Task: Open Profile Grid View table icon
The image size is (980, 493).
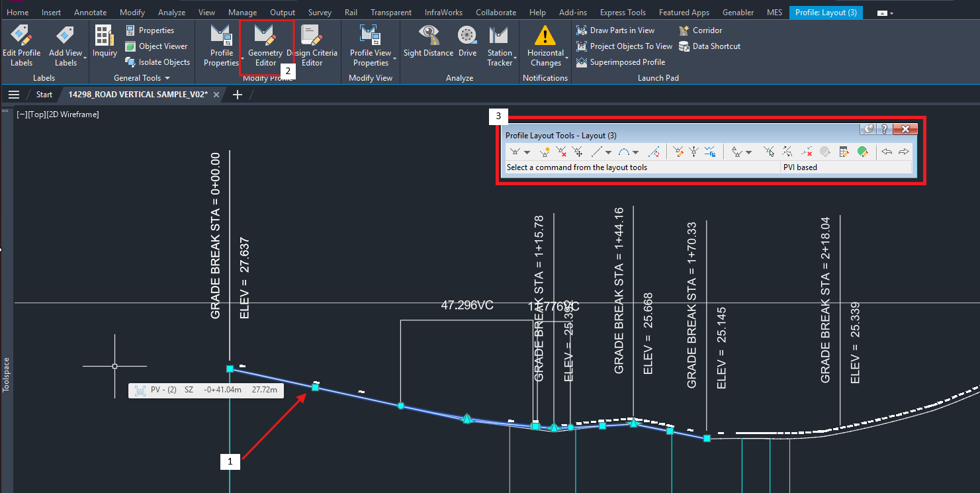Action: [844, 152]
